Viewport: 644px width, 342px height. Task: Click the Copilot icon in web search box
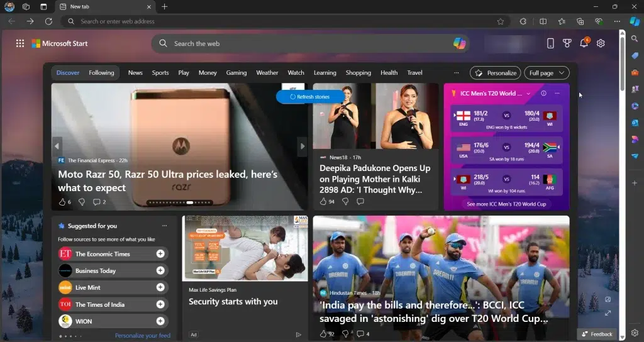[459, 43]
